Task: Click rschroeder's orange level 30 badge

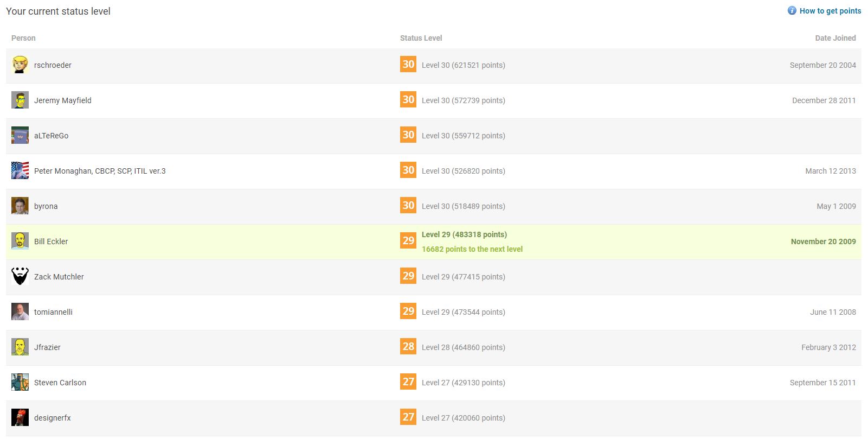Action: point(408,64)
